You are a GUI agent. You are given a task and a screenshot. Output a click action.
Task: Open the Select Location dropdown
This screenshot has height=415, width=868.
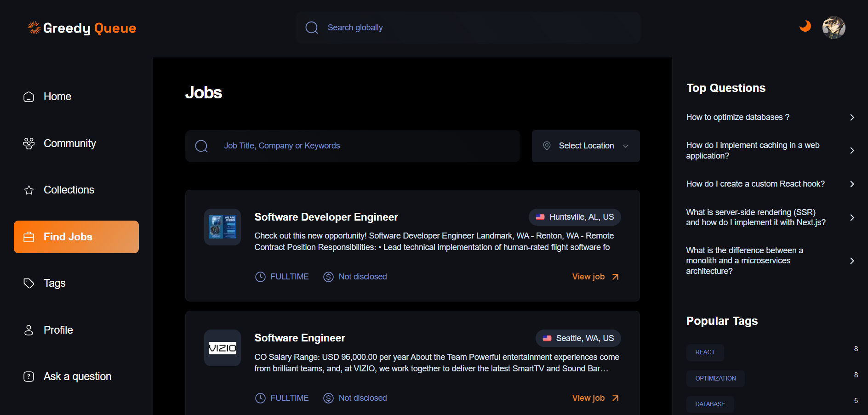[586, 146]
